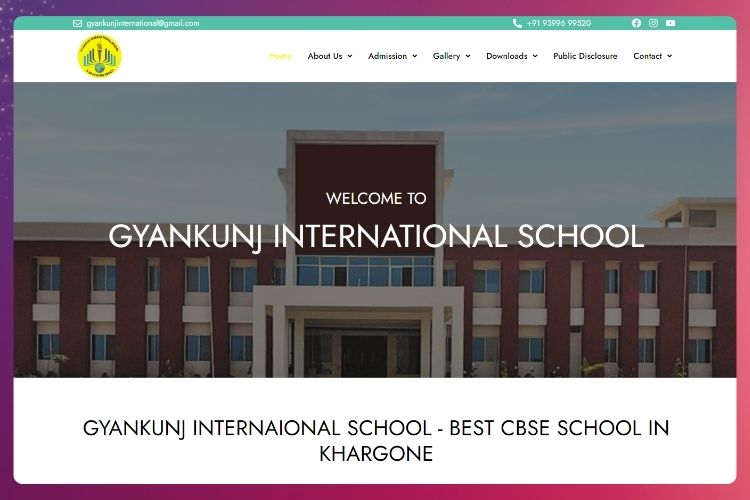Open the Public Disclosure page
This screenshot has width=750, height=500.
[585, 56]
